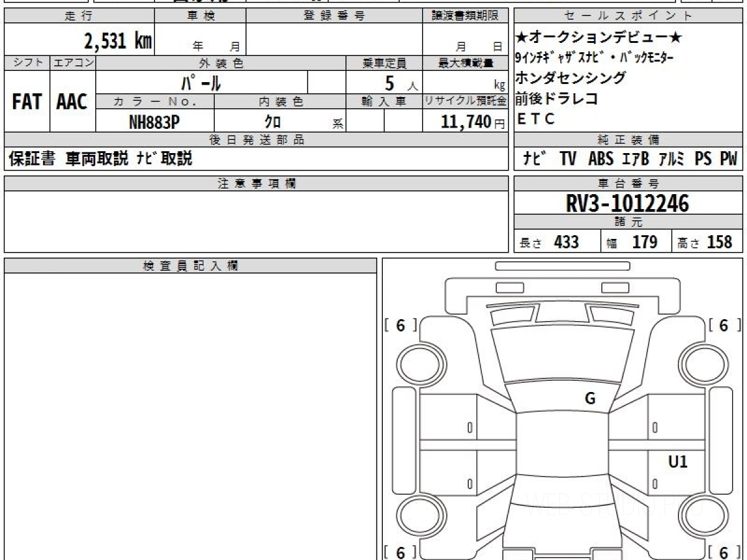747x560 pixels.
Task: Click the 車検 header cell
Action: pyautogui.click(x=200, y=16)
